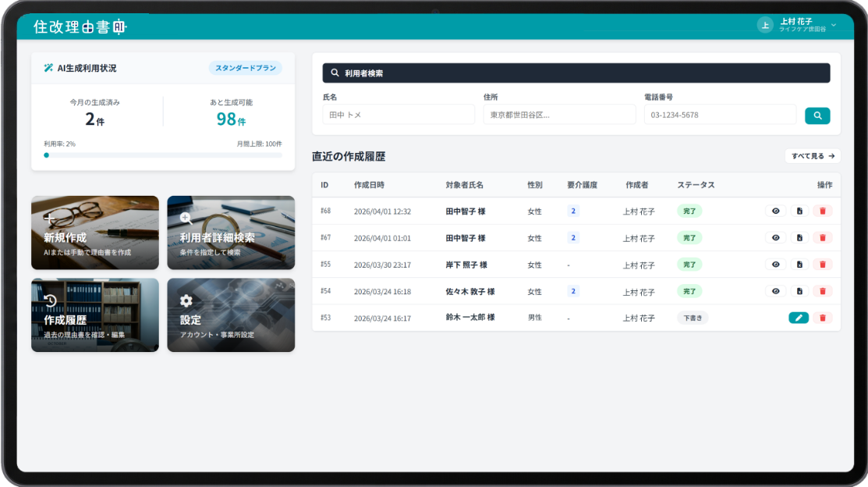Viewport: 868px width, 487px height.
Task: Open the 設定 settings card
Action: [231, 315]
